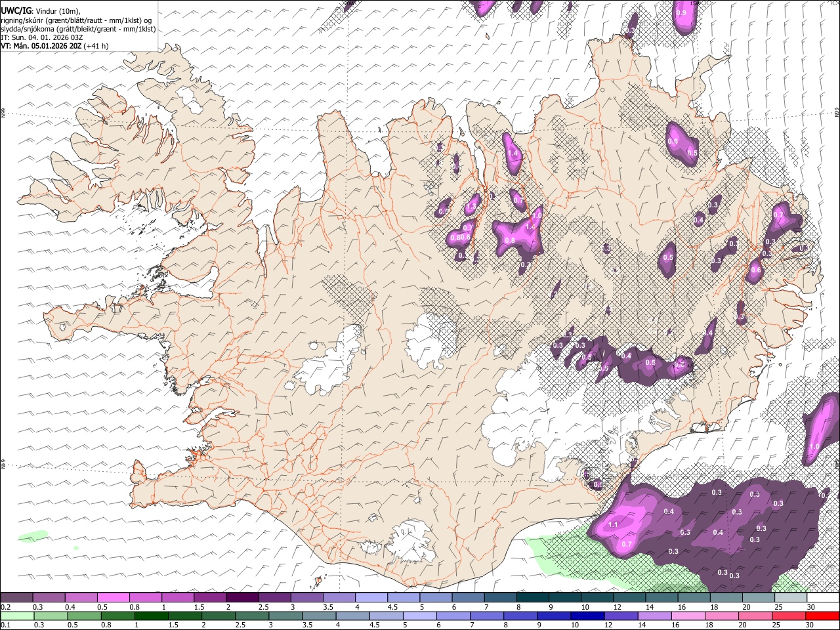Click the 'rigning/skúrir (grænt/blátt/rautt - mm/1klst) og' line
Screen dimensions: 840x630
coord(76,20)
